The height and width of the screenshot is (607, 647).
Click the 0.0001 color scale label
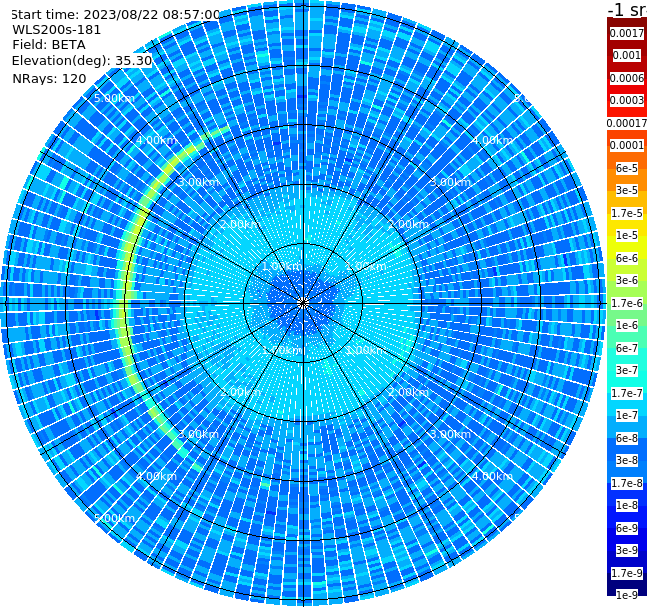point(627,145)
